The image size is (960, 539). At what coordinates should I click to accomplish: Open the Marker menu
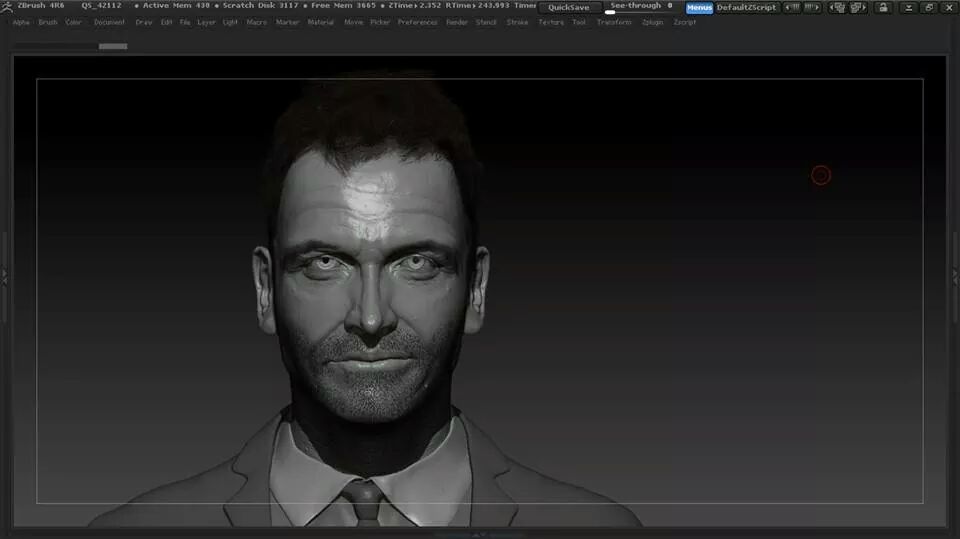[x=287, y=22]
